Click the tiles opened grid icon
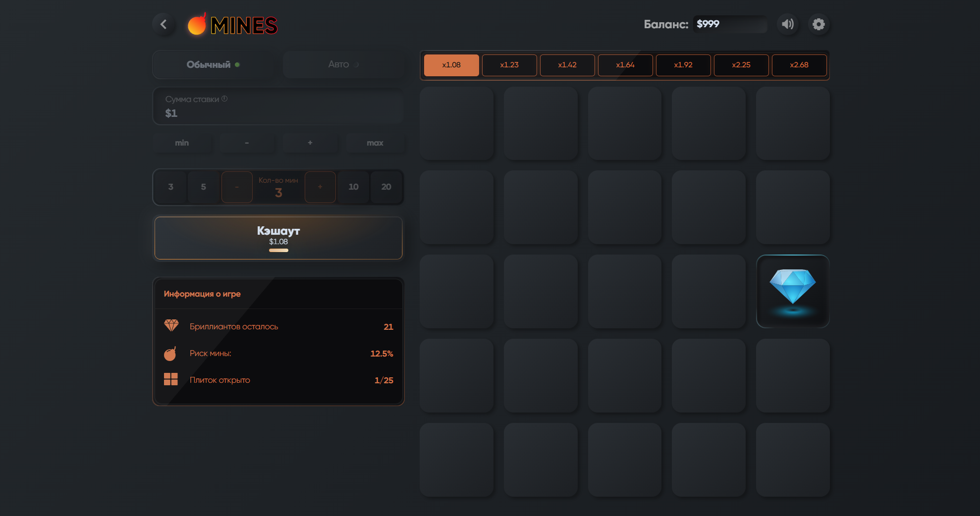The image size is (980, 516). (x=171, y=379)
